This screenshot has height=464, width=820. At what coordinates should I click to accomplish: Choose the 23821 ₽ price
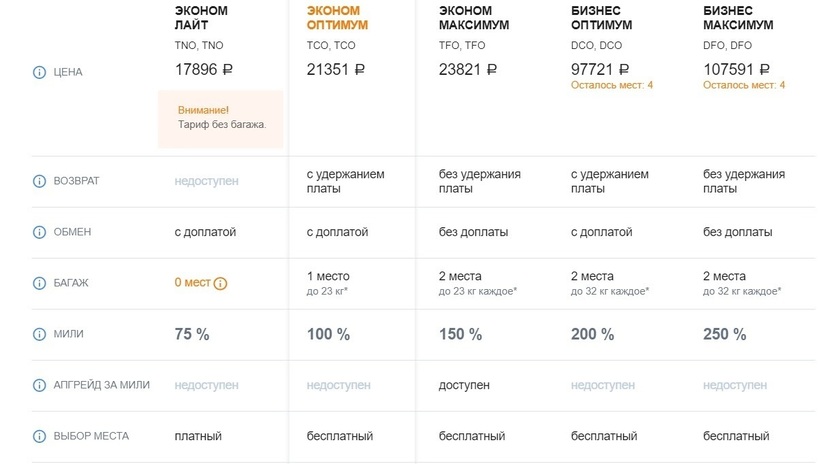(468, 69)
